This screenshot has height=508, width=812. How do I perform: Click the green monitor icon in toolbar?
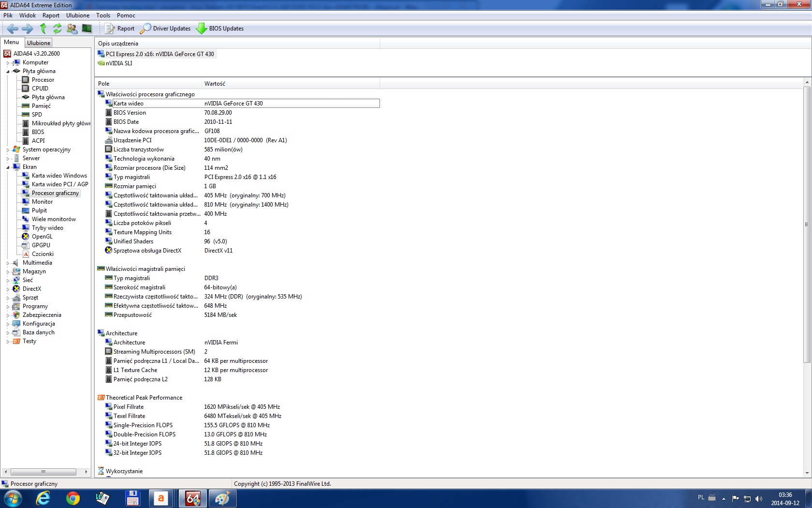click(x=87, y=29)
